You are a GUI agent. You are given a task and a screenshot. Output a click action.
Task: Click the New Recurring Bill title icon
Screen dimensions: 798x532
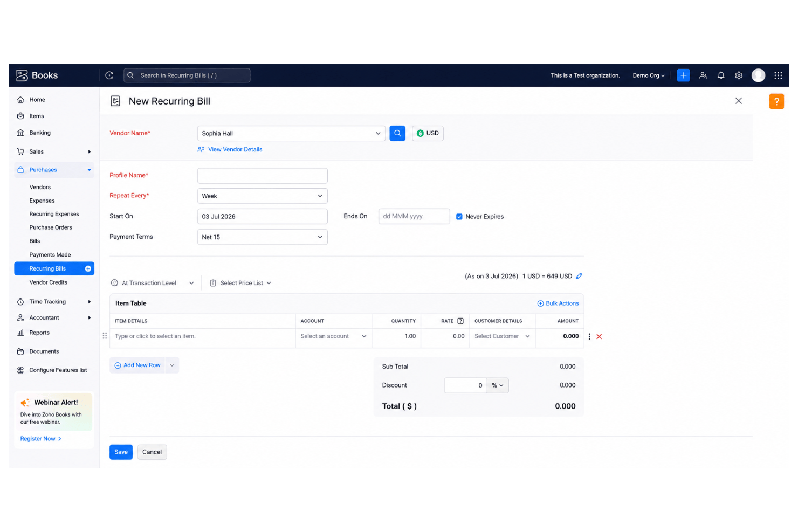coord(115,101)
